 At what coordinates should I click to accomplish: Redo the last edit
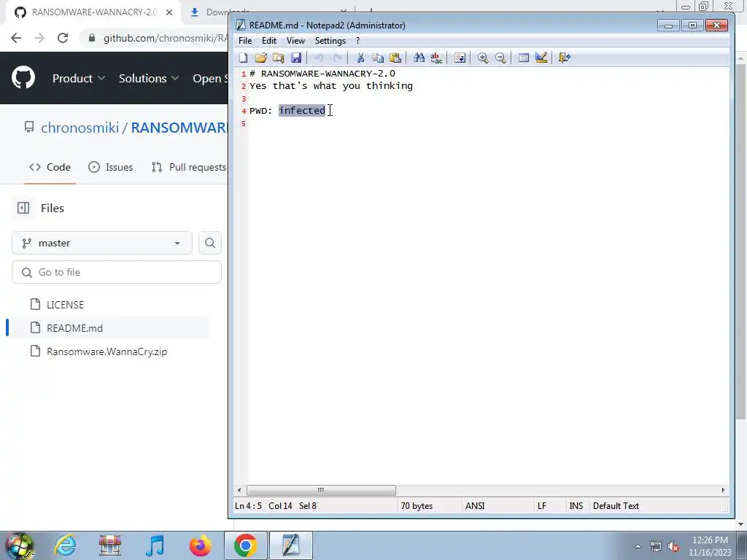point(337,58)
